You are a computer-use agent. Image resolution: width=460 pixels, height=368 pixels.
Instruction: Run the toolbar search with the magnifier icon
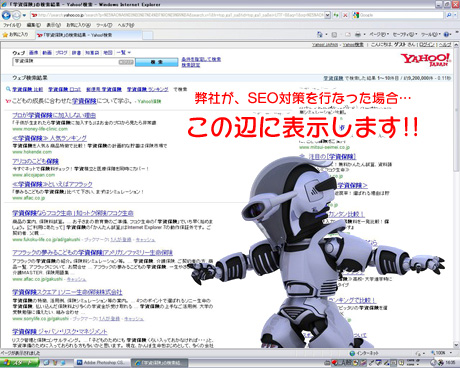[x=449, y=15]
